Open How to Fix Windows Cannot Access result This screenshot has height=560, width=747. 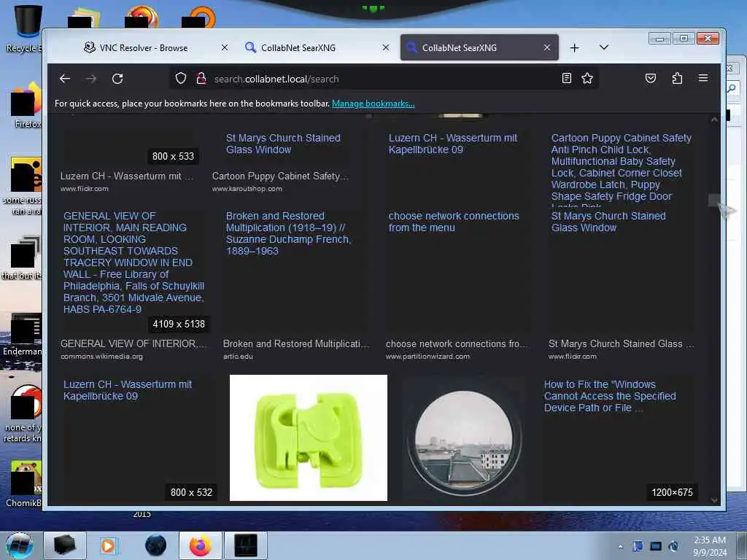click(x=610, y=396)
